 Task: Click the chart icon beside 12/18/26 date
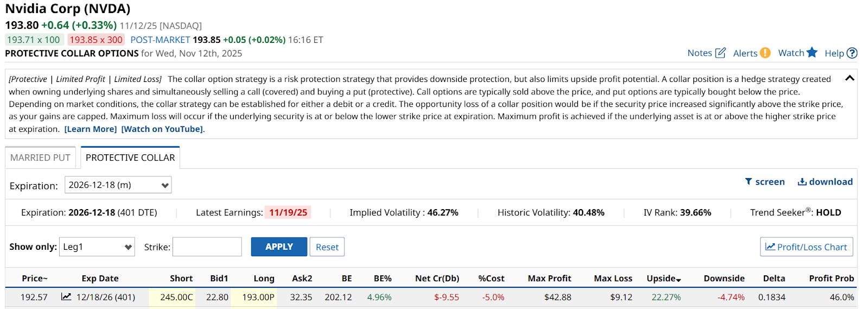pyautogui.click(x=66, y=297)
